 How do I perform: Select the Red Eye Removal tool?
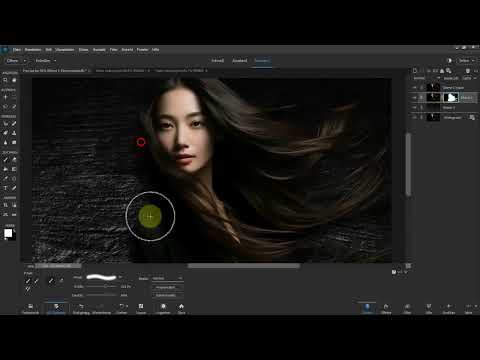tap(5, 124)
